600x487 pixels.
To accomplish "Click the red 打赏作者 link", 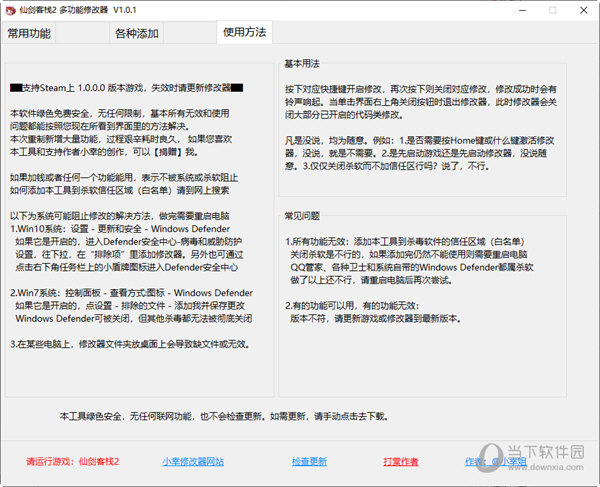I will coord(401,461).
